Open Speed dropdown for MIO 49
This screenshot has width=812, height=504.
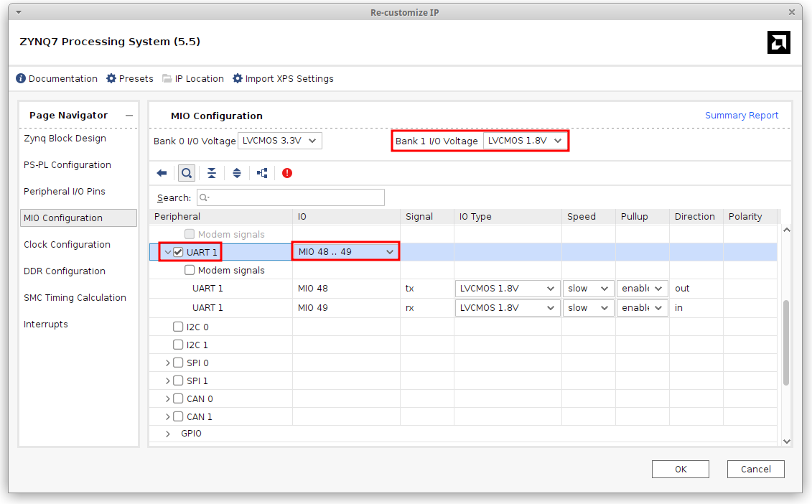coord(588,308)
